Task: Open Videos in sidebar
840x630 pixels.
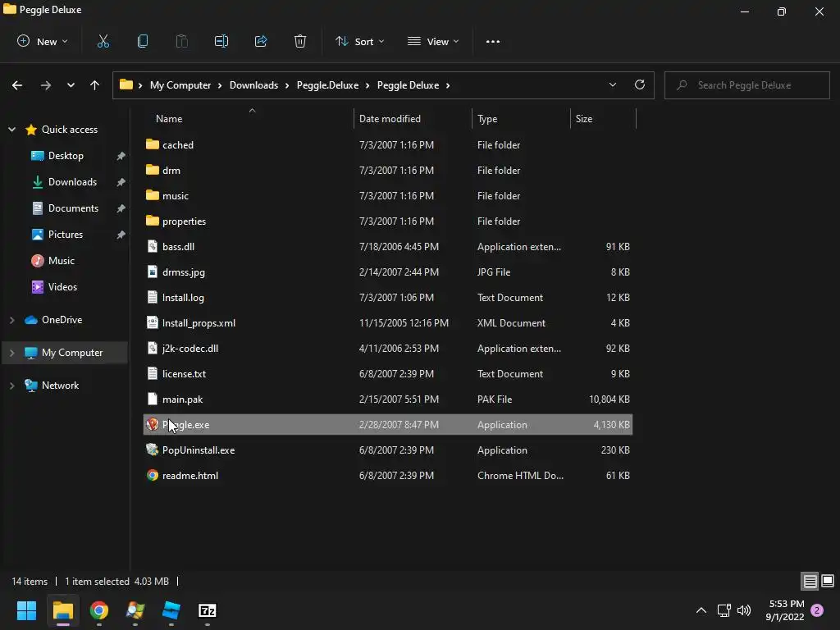Action: [62, 286]
